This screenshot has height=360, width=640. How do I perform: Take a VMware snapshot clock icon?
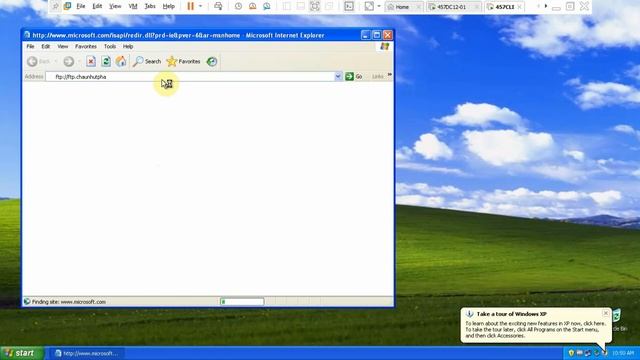(x=238, y=6)
